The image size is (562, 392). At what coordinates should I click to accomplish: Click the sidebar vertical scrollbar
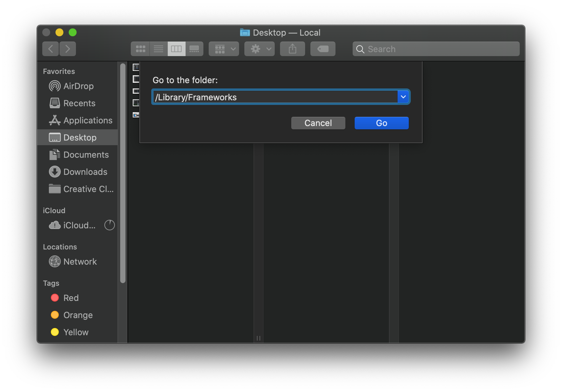(x=123, y=173)
